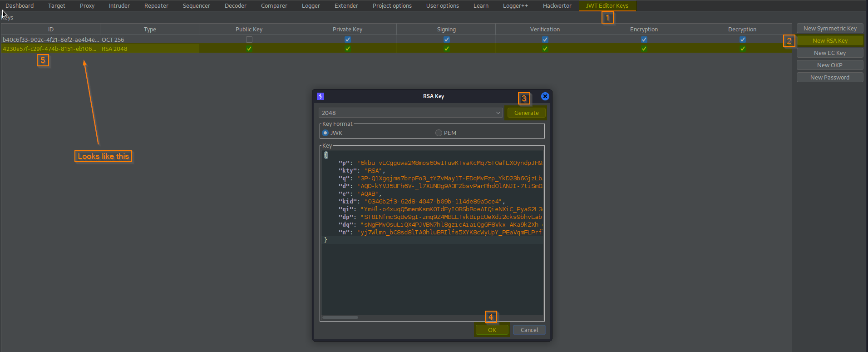
Task: Click Decryption column header
Action: pos(742,29)
